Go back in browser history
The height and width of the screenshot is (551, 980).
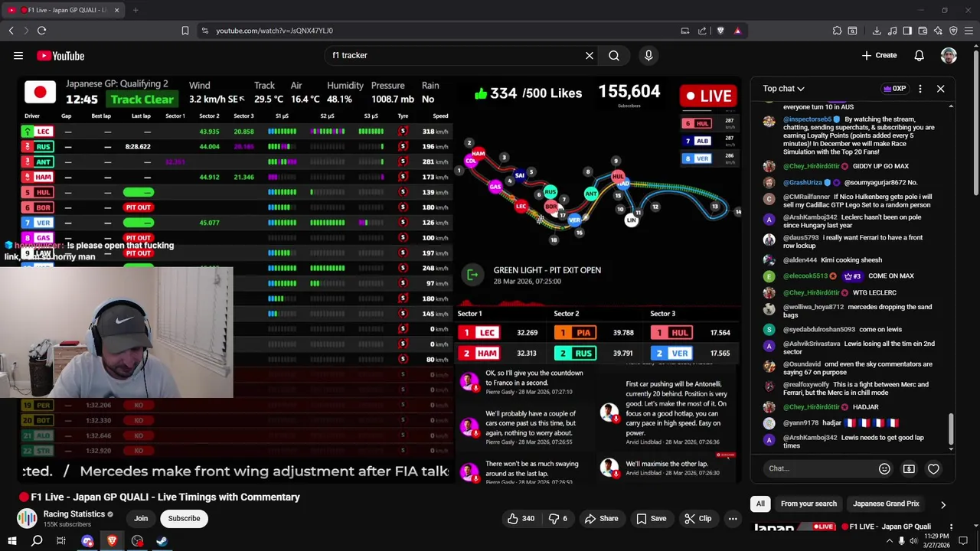click(11, 31)
